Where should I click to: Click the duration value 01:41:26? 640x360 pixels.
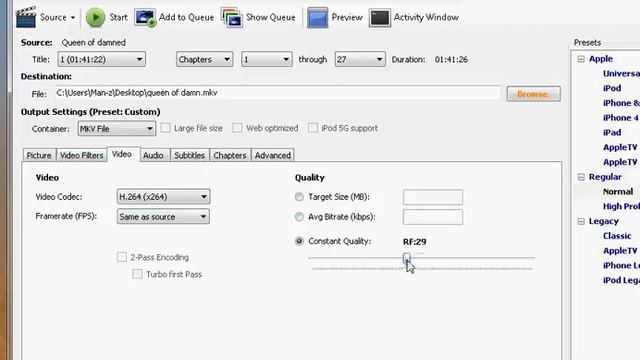point(451,60)
